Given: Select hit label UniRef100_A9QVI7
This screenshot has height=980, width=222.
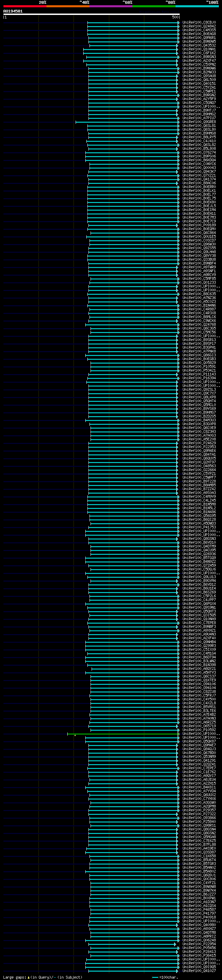Looking at the screenshot, I should [x=199, y=776].
